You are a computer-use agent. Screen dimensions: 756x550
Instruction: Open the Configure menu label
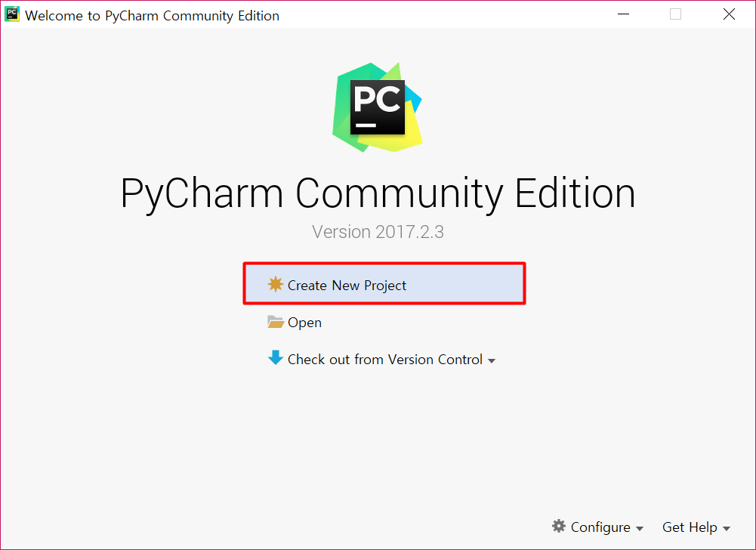pyautogui.click(x=600, y=527)
